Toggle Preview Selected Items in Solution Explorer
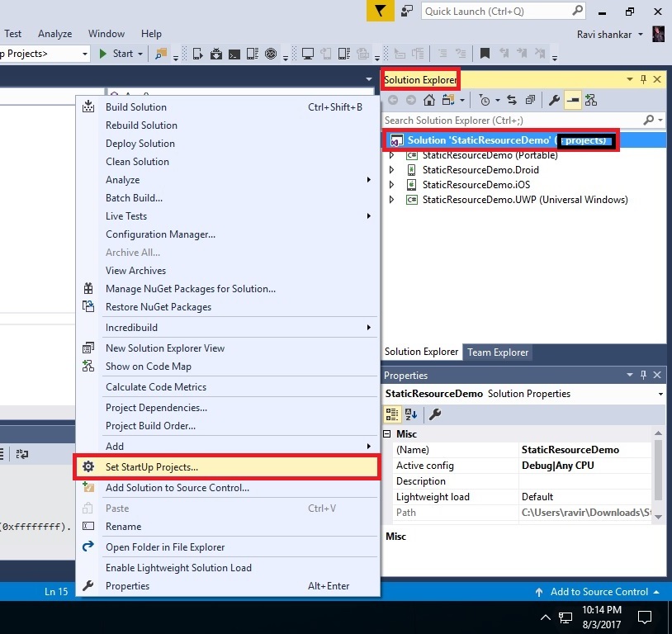 tap(572, 100)
